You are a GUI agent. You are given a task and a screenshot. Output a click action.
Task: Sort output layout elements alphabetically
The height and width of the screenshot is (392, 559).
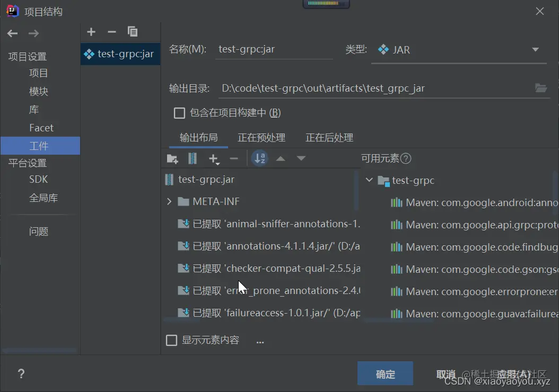(259, 158)
